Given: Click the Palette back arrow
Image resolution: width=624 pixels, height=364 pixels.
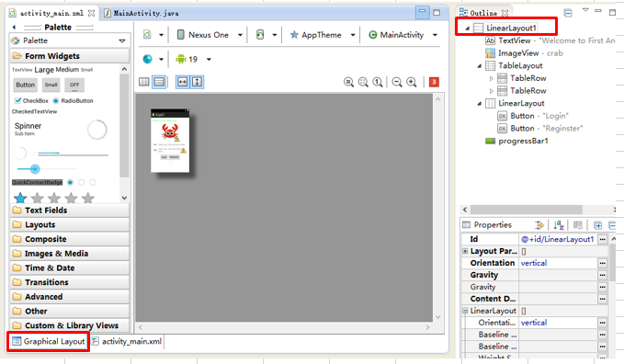Looking at the screenshot, I should [x=15, y=27].
